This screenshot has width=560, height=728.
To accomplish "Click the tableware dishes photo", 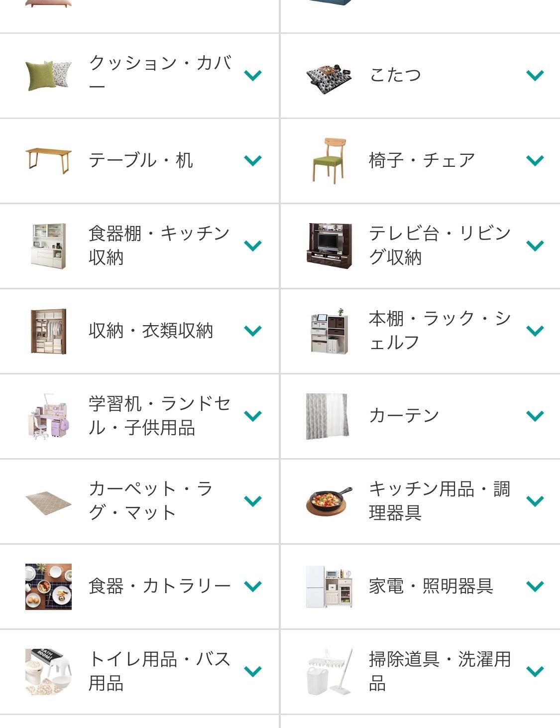I will (x=48, y=587).
